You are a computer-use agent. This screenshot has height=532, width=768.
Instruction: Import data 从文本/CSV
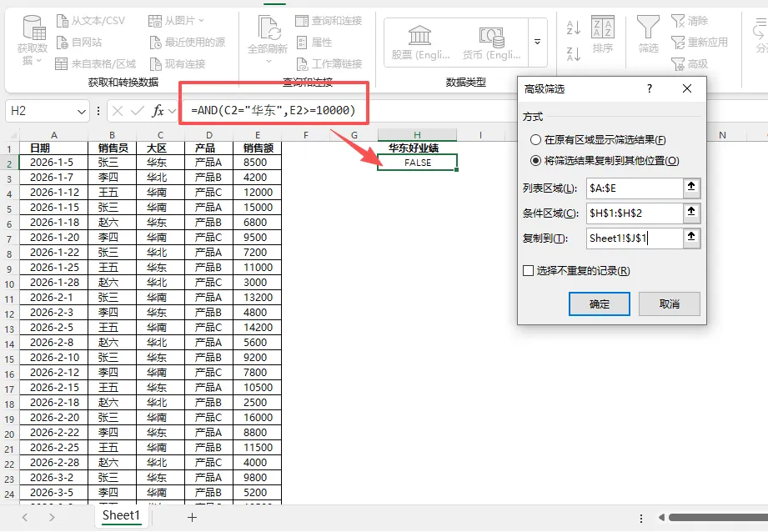(x=91, y=21)
